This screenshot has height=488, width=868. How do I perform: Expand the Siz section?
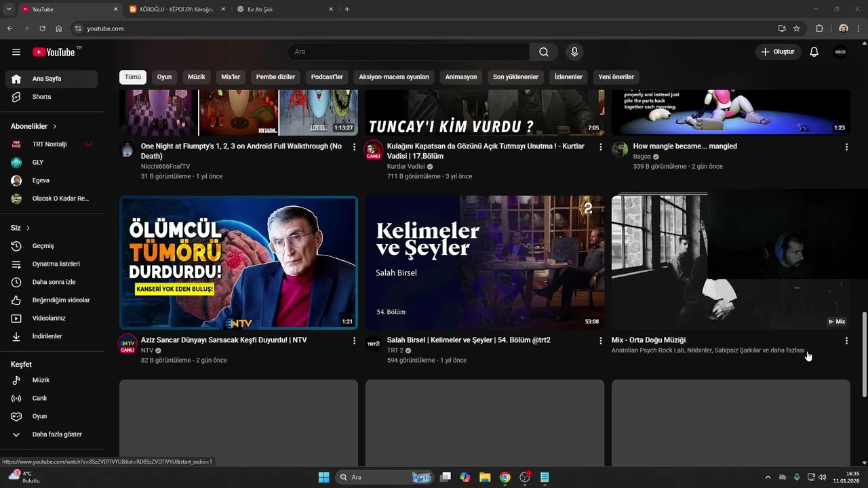point(21,228)
